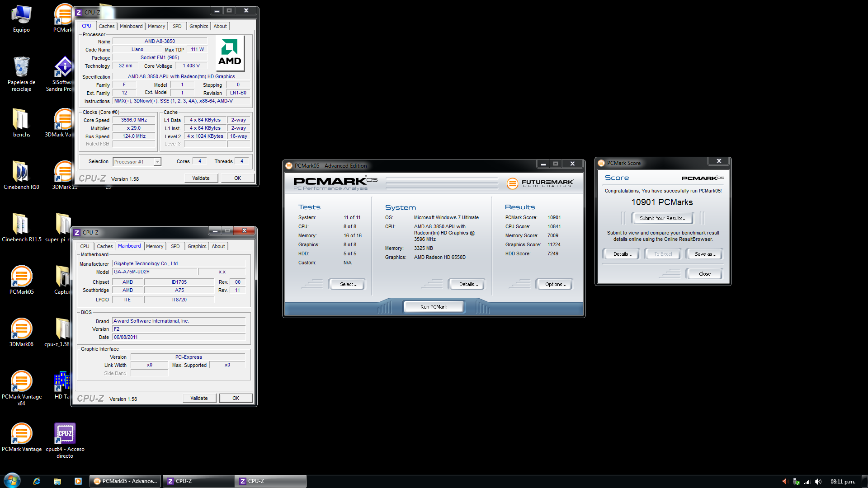
Task: Launch PCMark Vantage desktop shortcut
Action: point(21,437)
